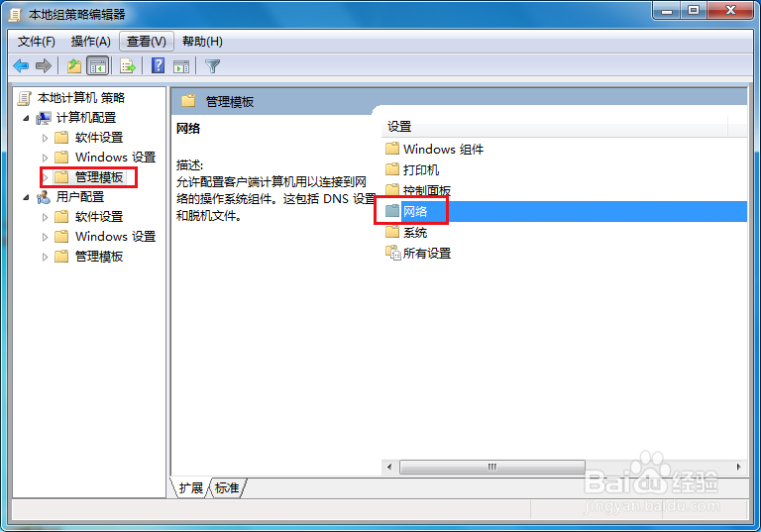Image resolution: width=761 pixels, height=532 pixels.
Task: Collapse the 计算机配置 tree node
Action: point(26,118)
